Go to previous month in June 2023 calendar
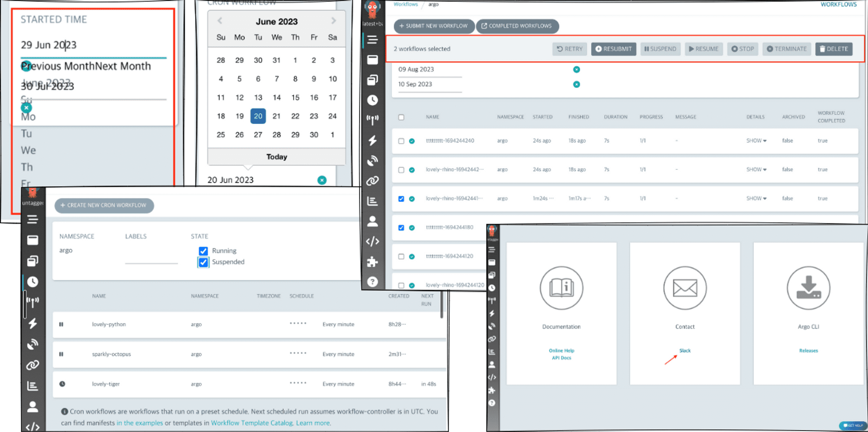868x432 pixels. point(220,21)
